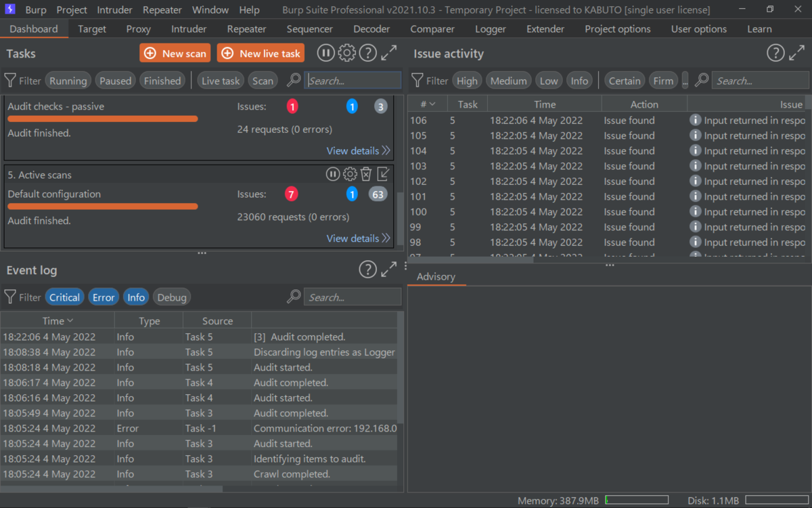Toggle the Error event filter

104,297
